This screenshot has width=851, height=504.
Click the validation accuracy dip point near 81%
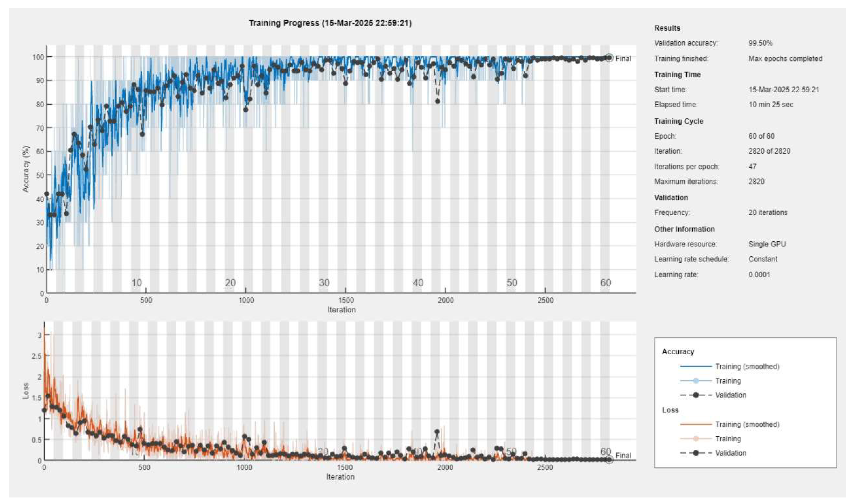438,101
